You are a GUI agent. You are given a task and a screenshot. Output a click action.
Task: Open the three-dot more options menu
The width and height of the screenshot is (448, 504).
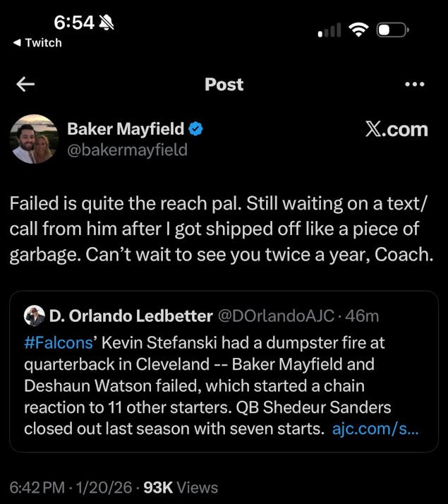pos(415,84)
